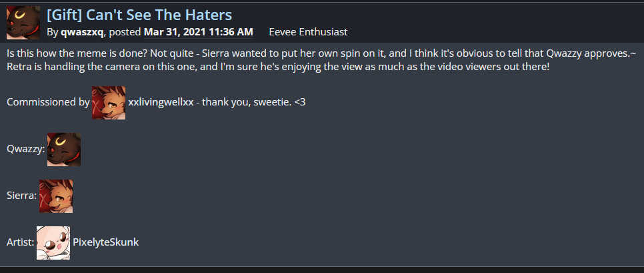Click the author avatar beside the post title
The image size is (644, 273).
23,23
